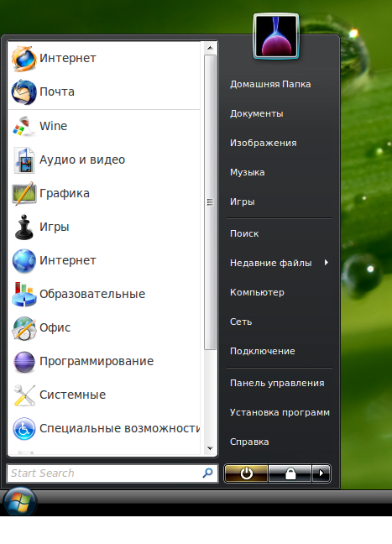Select the Wine label

pos(53,126)
